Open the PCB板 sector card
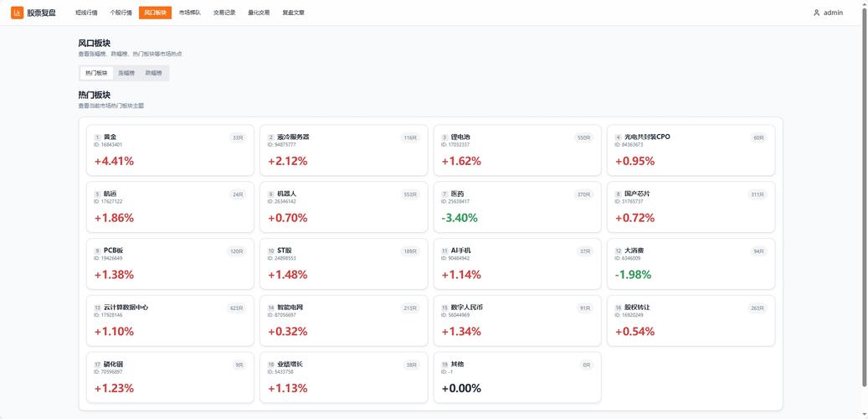The width and height of the screenshot is (868, 419). 170,264
